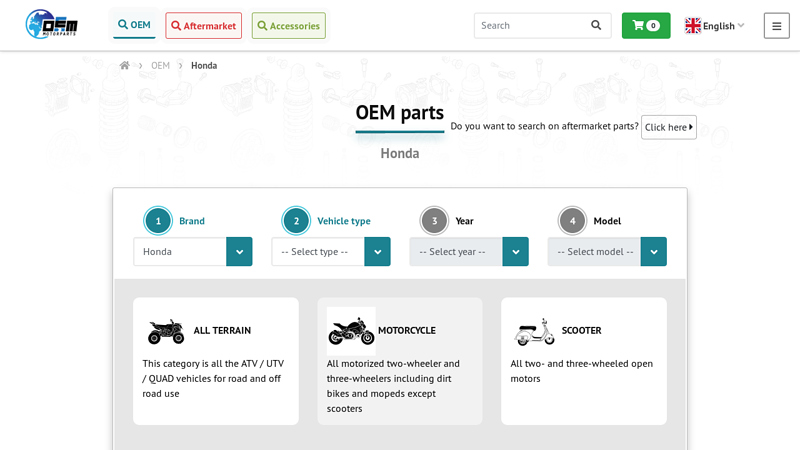Click the OEM breadcrumb link
800x450 pixels.
[160, 65]
